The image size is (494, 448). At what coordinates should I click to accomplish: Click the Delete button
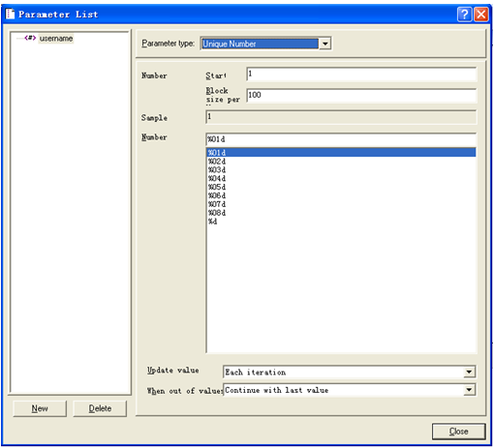click(x=100, y=408)
